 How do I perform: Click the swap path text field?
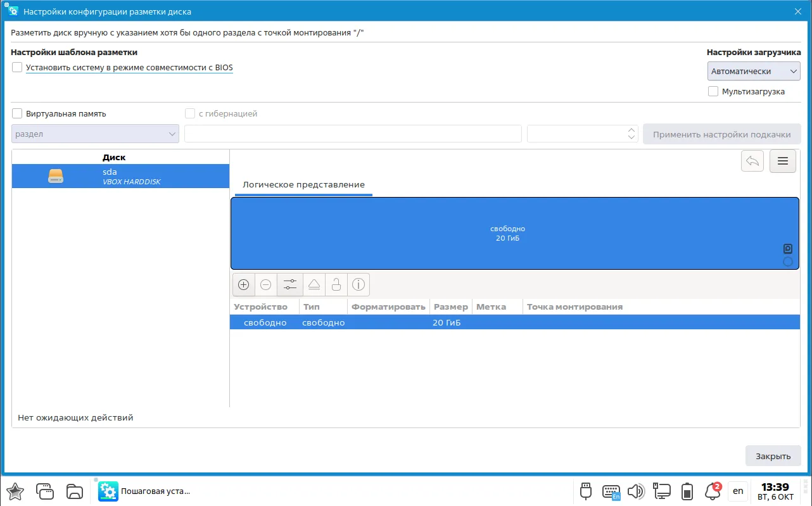(353, 134)
